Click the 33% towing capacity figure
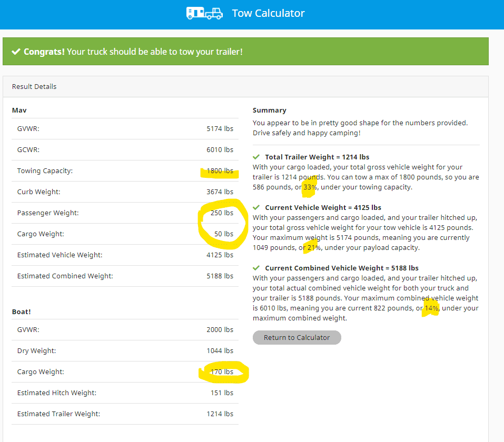 [310, 187]
